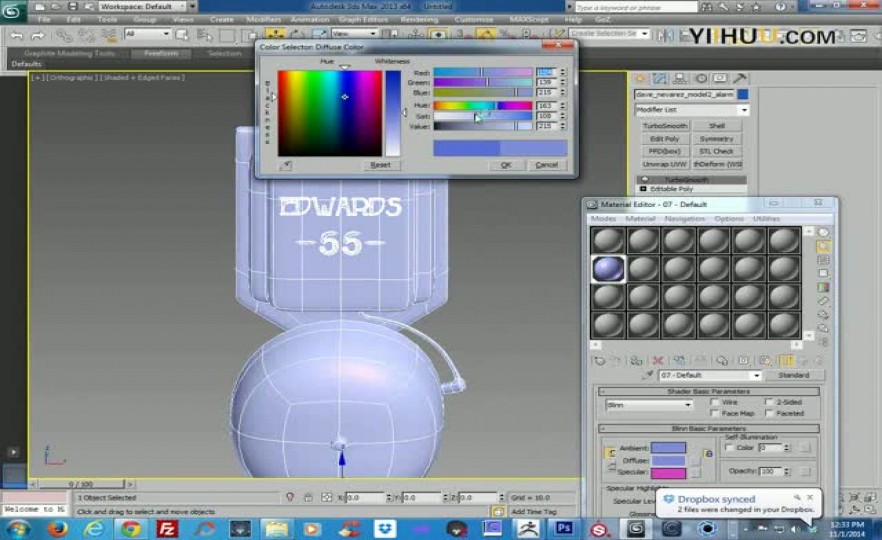This screenshot has width=882, height=540.
Task: Open the Utilities hammer panel icon
Action: point(740,78)
